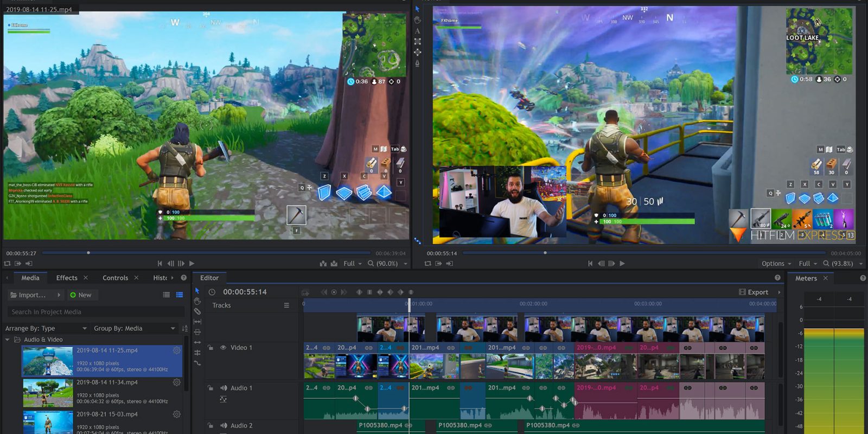Play the Viewer preview
This screenshot has width=868, height=434.
pyautogui.click(x=622, y=264)
